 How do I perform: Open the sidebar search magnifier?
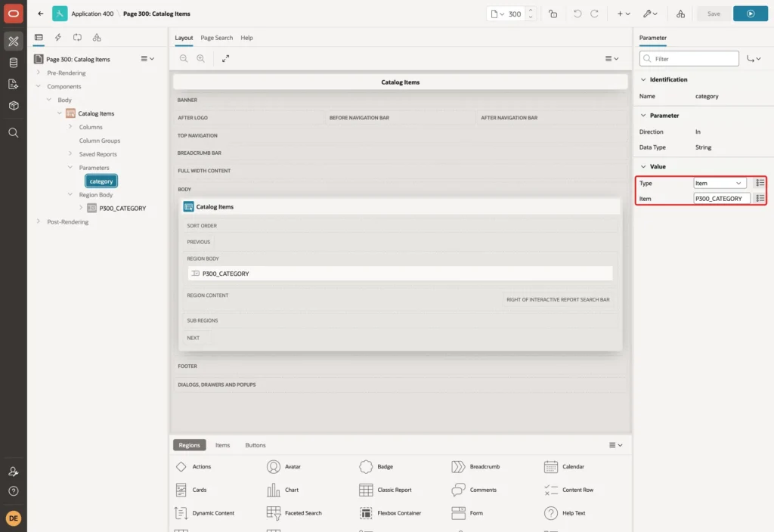point(14,133)
